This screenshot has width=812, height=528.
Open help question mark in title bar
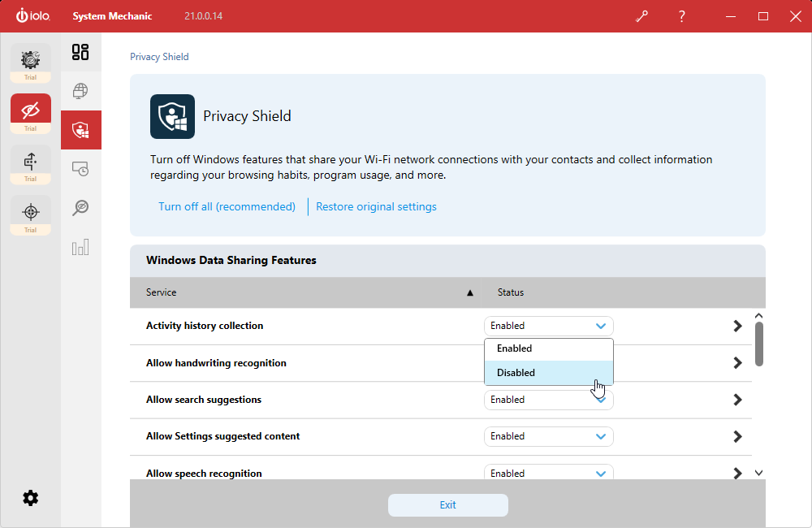tap(682, 16)
